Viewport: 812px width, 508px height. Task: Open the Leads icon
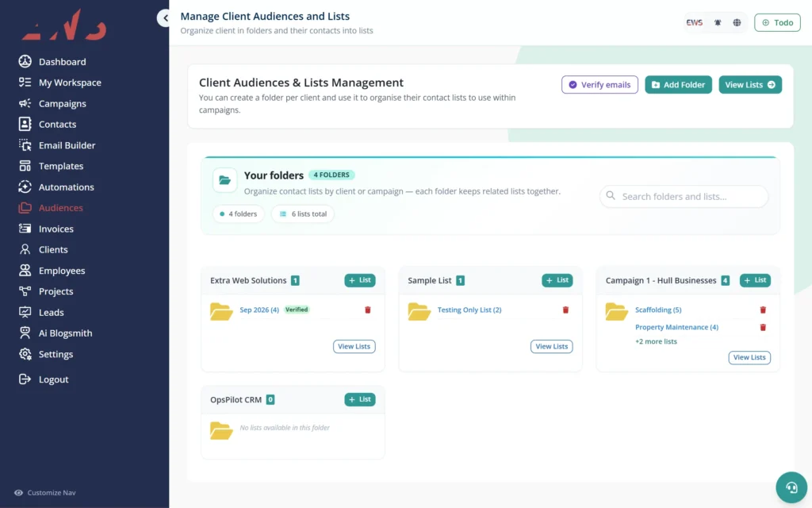[x=25, y=312]
